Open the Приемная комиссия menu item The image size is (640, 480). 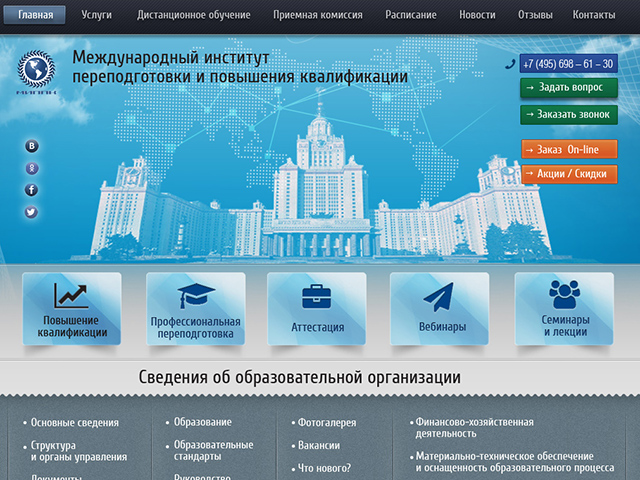tap(318, 15)
